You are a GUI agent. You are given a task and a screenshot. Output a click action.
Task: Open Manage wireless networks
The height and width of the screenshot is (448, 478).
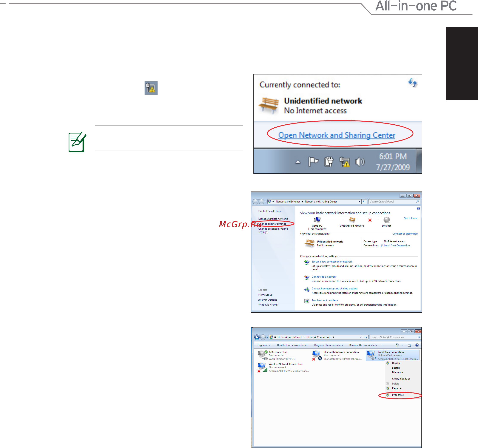pyautogui.click(x=273, y=219)
